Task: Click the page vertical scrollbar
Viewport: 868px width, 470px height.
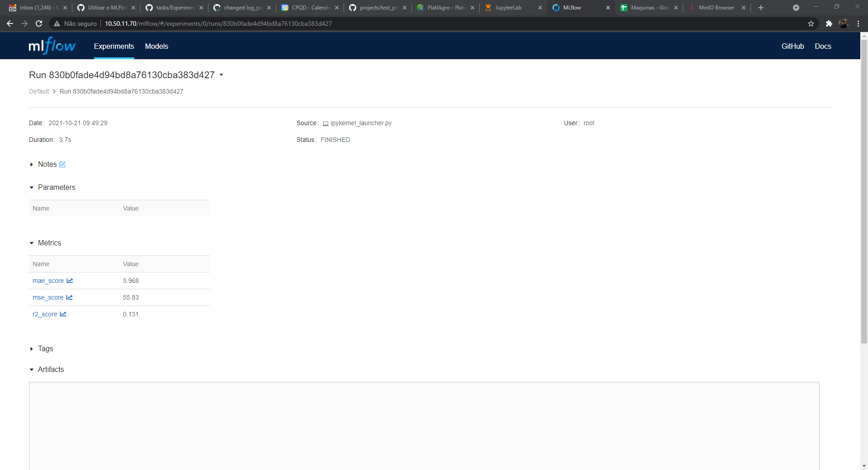Action: coord(864,192)
